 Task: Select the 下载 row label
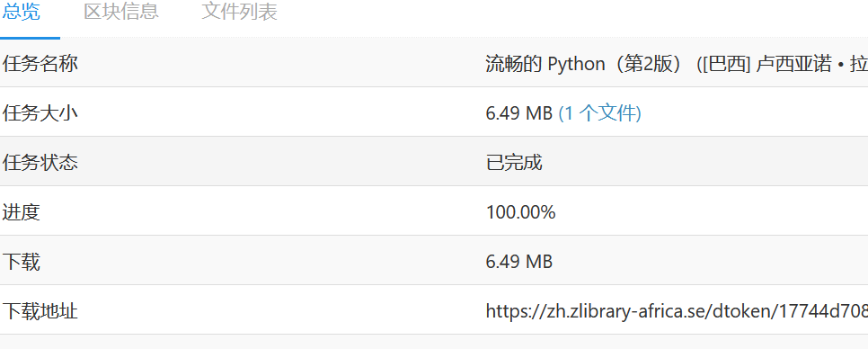pyautogui.click(x=21, y=262)
